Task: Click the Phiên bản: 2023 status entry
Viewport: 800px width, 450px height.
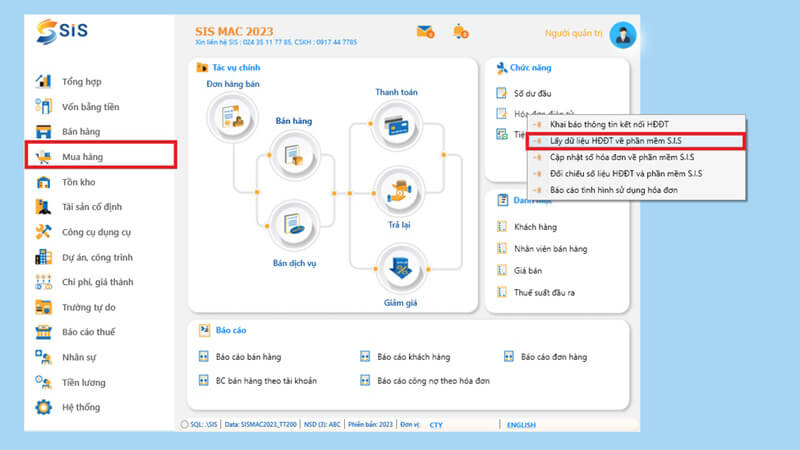Action: pyautogui.click(x=370, y=424)
